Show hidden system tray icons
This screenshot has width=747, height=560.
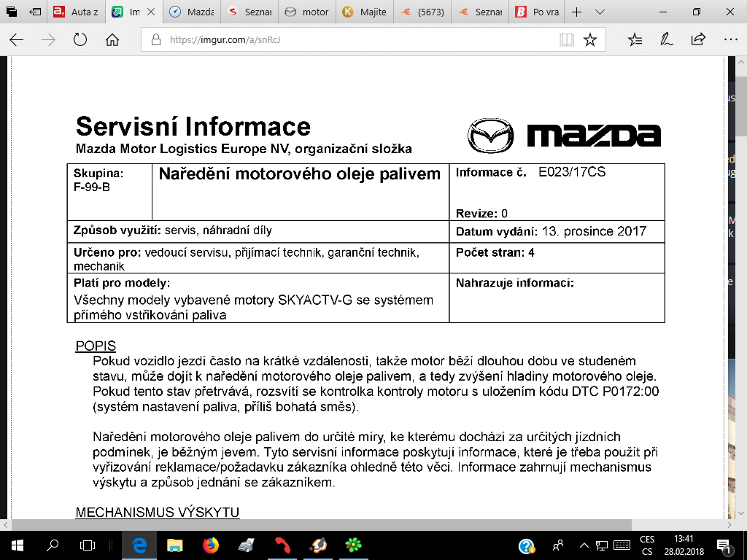pos(584,545)
